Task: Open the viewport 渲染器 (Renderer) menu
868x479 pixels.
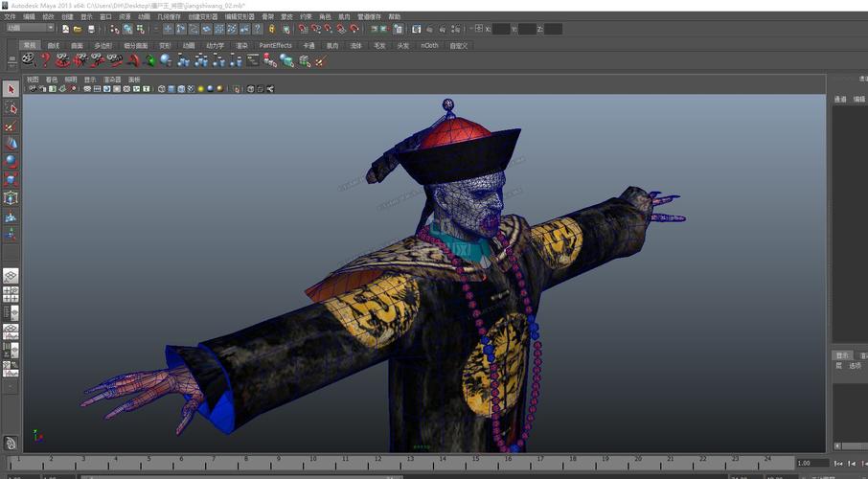Action: click(112, 80)
